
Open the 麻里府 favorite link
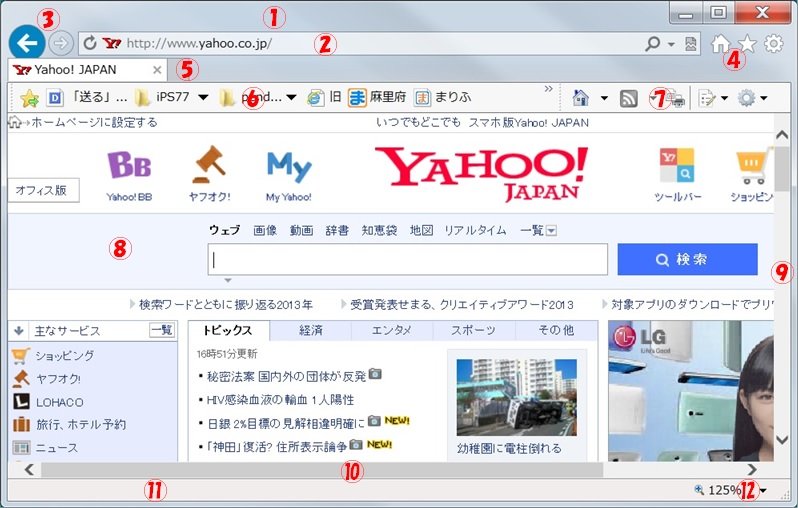(x=377, y=97)
